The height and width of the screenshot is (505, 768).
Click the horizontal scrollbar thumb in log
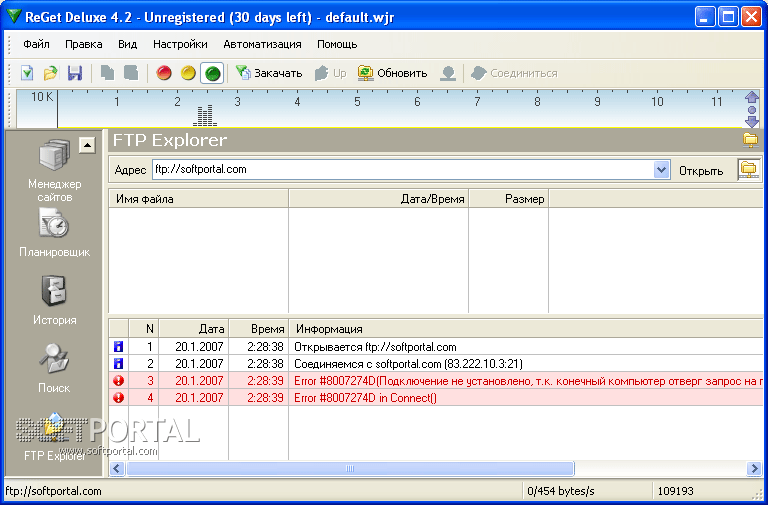350,468
